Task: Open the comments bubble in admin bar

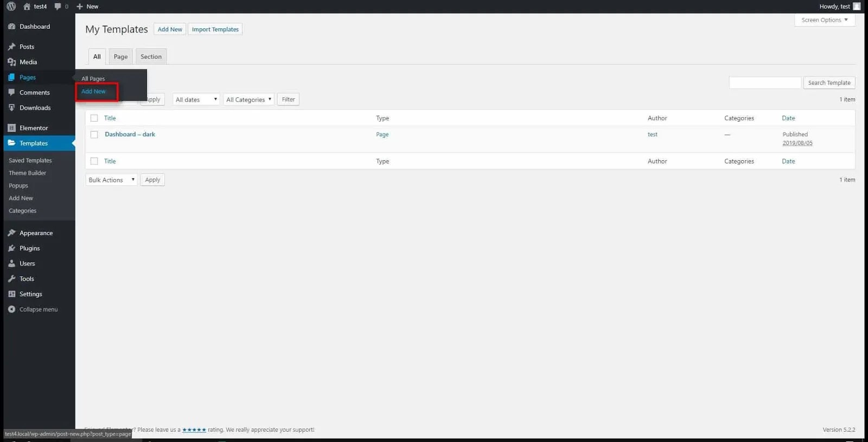Action: click(x=58, y=7)
